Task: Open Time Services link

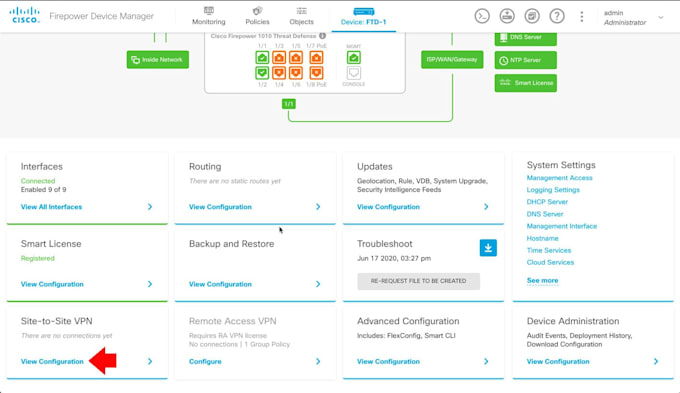Action: coord(549,250)
